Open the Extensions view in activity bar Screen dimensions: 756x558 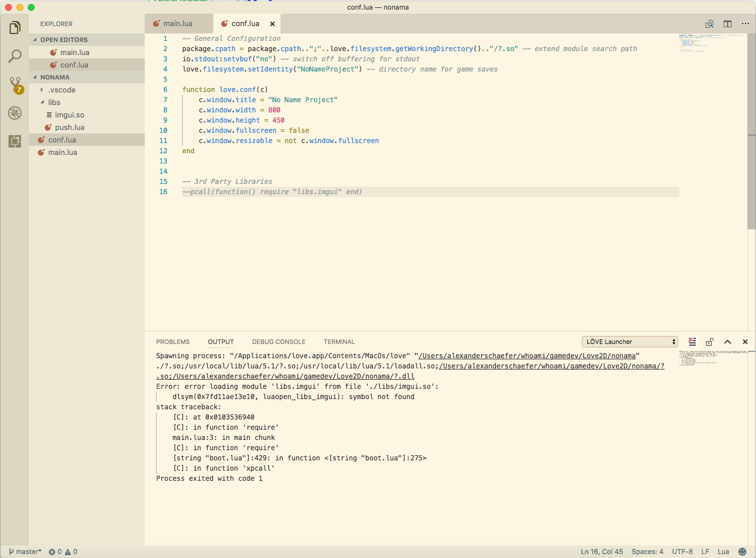point(15,141)
